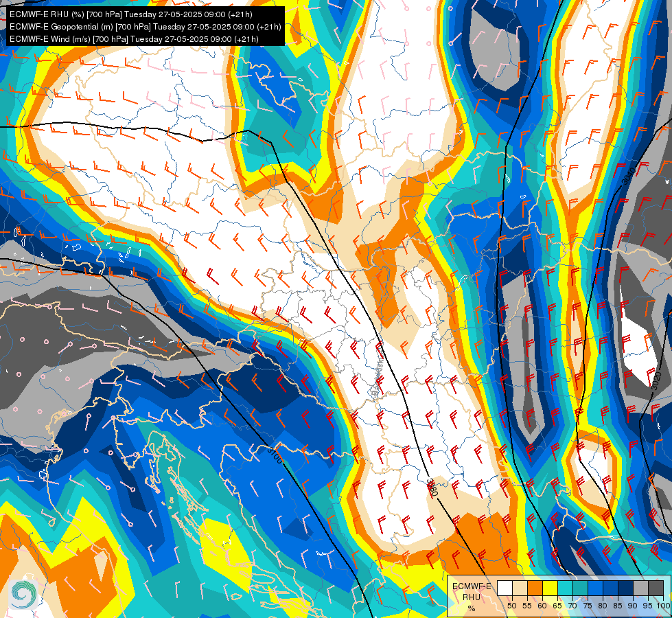Select the white below-50% legend swatch

[x=505, y=588]
